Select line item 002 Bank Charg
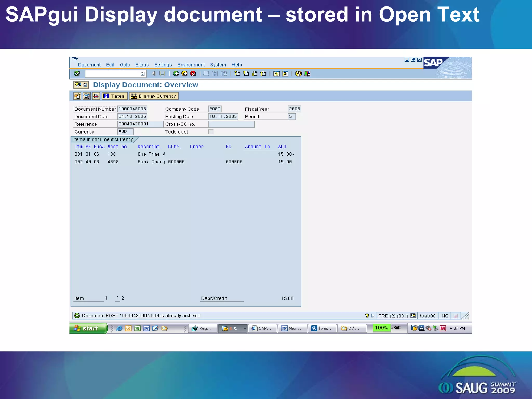532x399 pixels. coord(184,162)
